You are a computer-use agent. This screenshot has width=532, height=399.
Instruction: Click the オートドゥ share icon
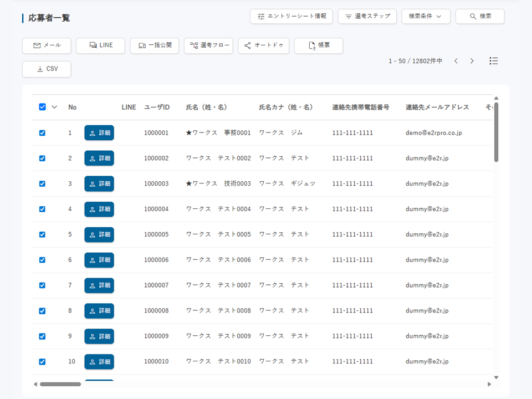click(x=263, y=45)
